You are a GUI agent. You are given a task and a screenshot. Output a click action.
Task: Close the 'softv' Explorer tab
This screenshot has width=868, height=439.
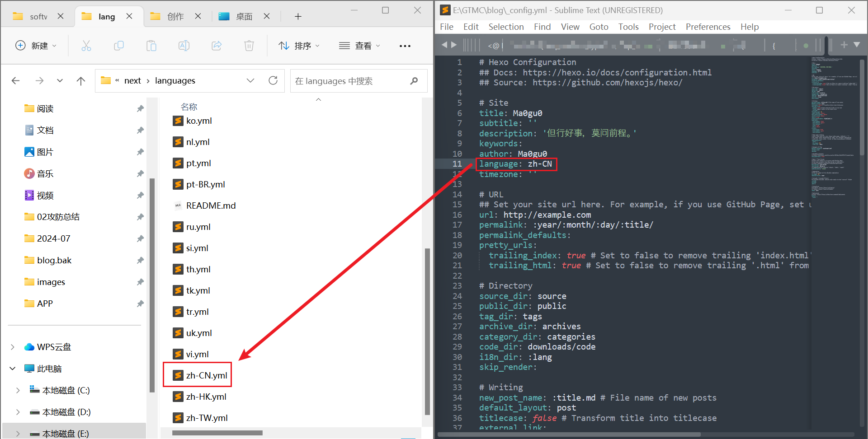pos(61,16)
